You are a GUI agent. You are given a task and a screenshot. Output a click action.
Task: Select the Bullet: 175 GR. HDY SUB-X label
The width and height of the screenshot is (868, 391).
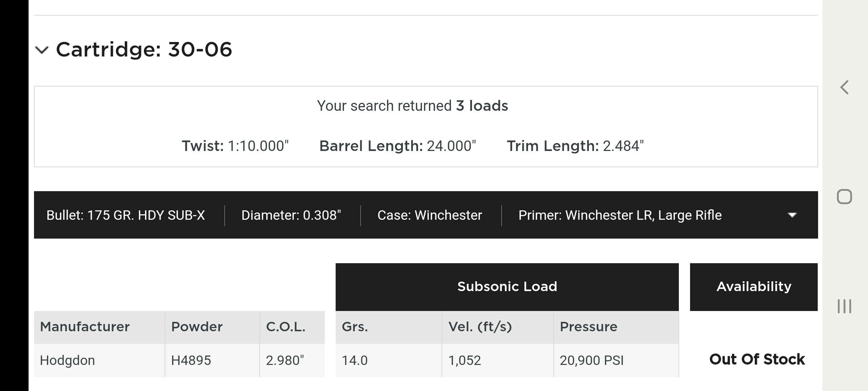[x=125, y=215]
